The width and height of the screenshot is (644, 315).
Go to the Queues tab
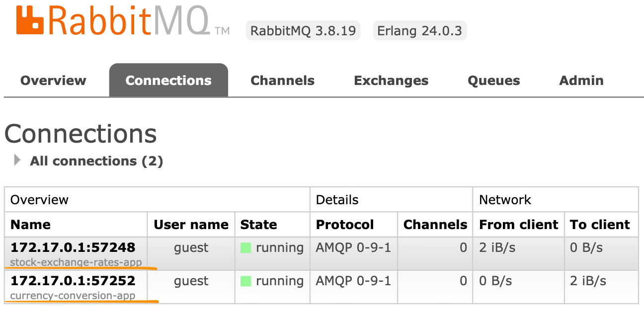(x=493, y=80)
